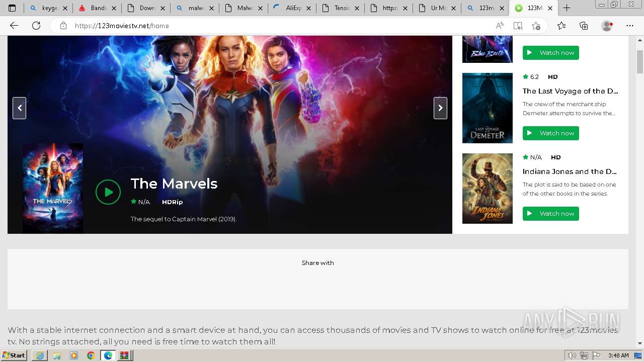
Task: Launch Internet Explorer from the taskbar
Action: coord(40,355)
